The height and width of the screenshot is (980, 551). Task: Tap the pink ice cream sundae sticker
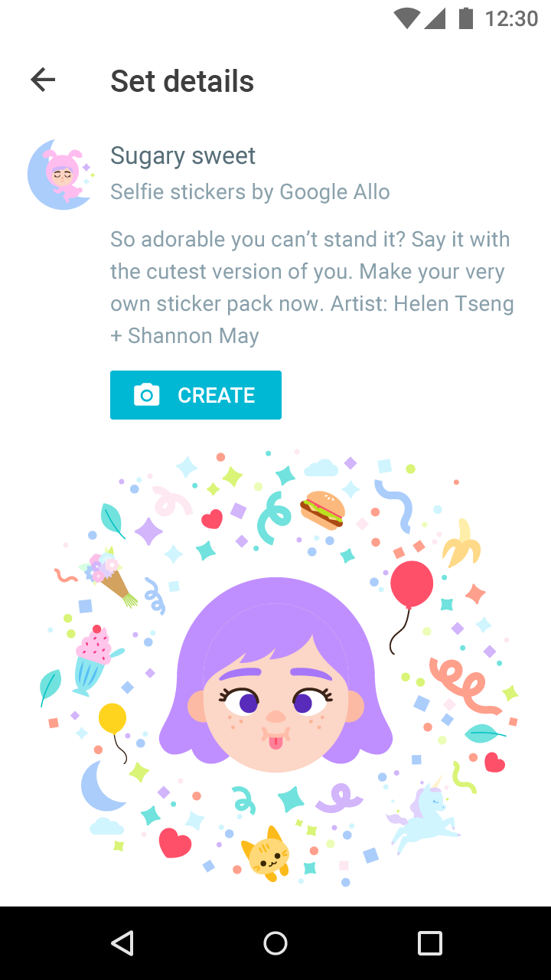(x=93, y=658)
